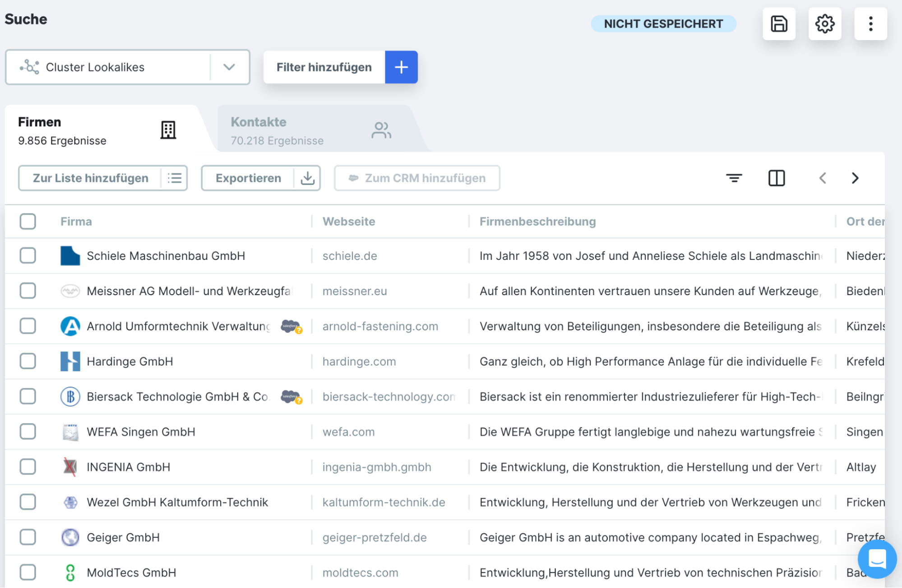Expand the Cluster Lookalikes dropdown
The width and height of the screenshot is (902, 588).
(229, 67)
